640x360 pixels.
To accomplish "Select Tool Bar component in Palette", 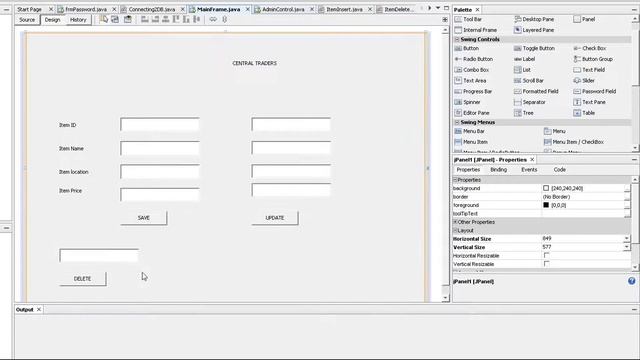I will (x=468, y=19).
